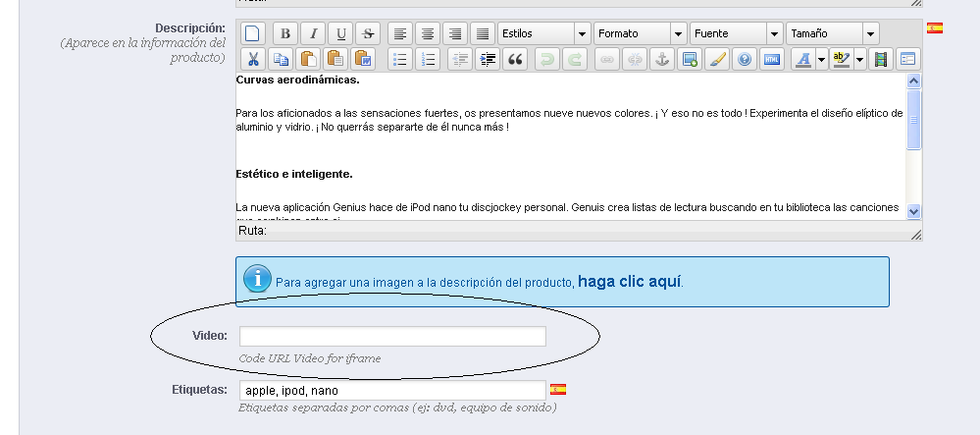Image resolution: width=980 pixels, height=435 pixels.
Task: Click the 'Curvas aerodinámicas.' heading text
Action: click(x=297, y=80)
